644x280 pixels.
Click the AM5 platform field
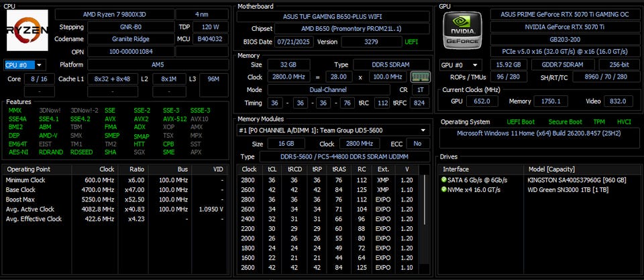point(158,65)
